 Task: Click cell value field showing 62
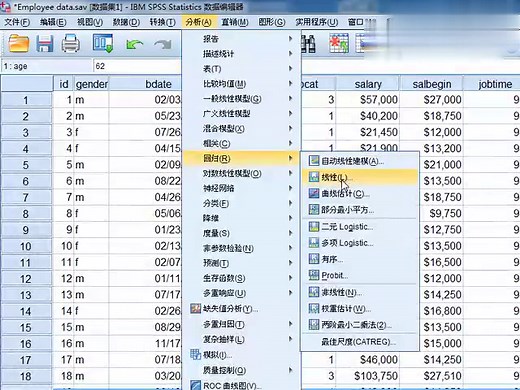137,66
